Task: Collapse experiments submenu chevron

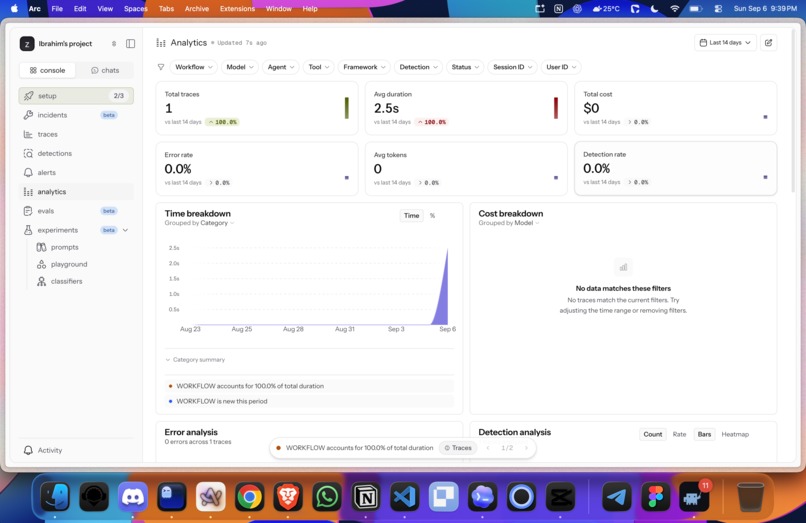Action: (125, 230)
